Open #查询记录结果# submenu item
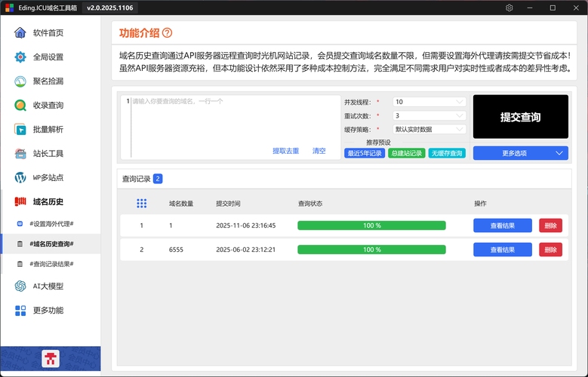Screen dimensions: 588x377 [x=51, y=264]
